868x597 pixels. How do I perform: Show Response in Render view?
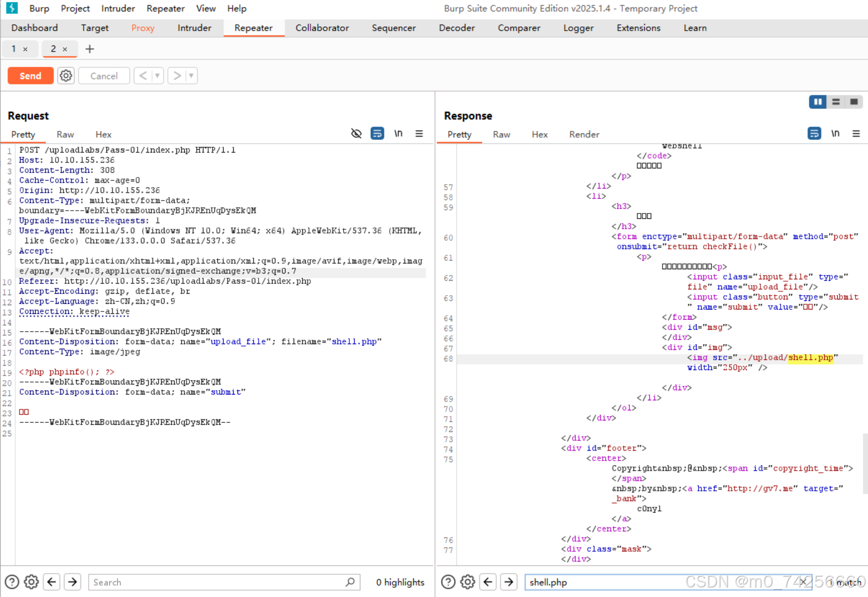tap(584, 134)
